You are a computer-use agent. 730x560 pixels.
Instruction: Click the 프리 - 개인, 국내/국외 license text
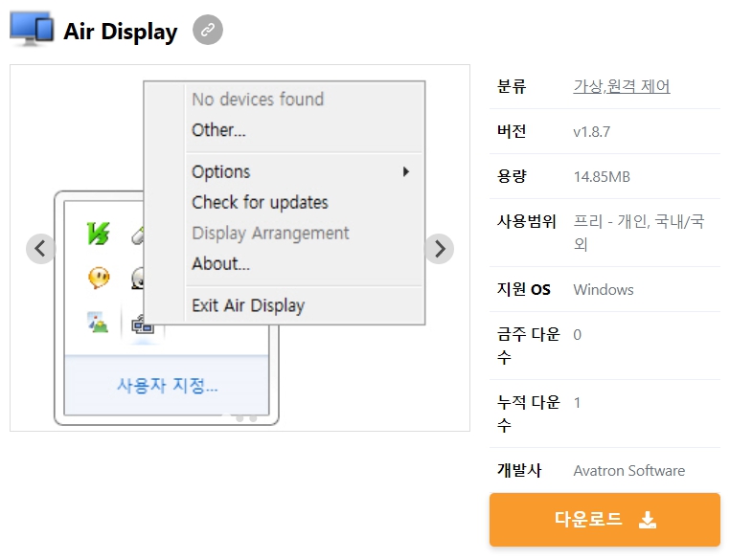pyautogui.click(x=639, y=232)
